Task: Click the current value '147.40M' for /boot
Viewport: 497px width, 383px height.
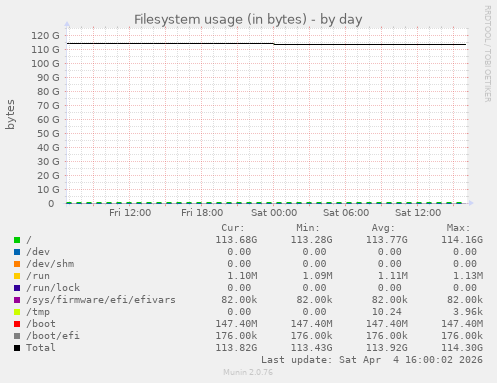Action: [x=236, y=324]
